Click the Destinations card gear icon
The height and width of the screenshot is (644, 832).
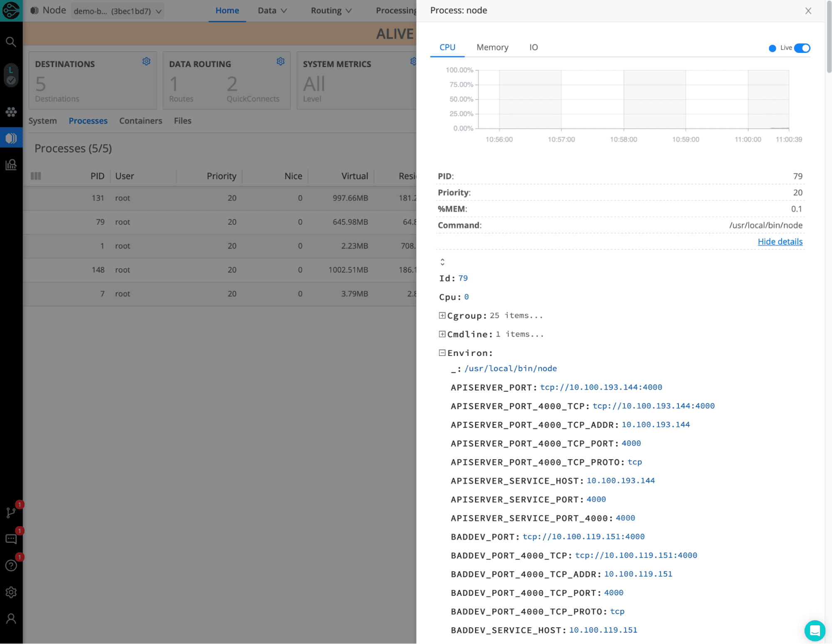[146, 61]
